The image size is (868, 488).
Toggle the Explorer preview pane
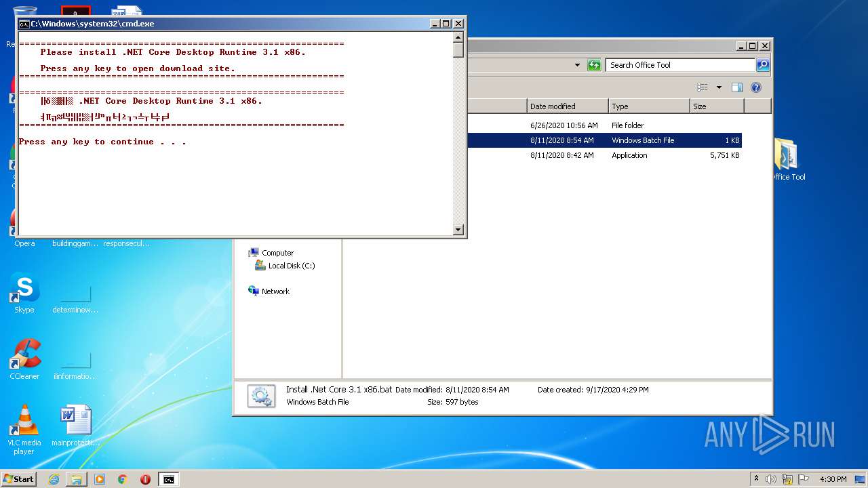coord(737,87)
